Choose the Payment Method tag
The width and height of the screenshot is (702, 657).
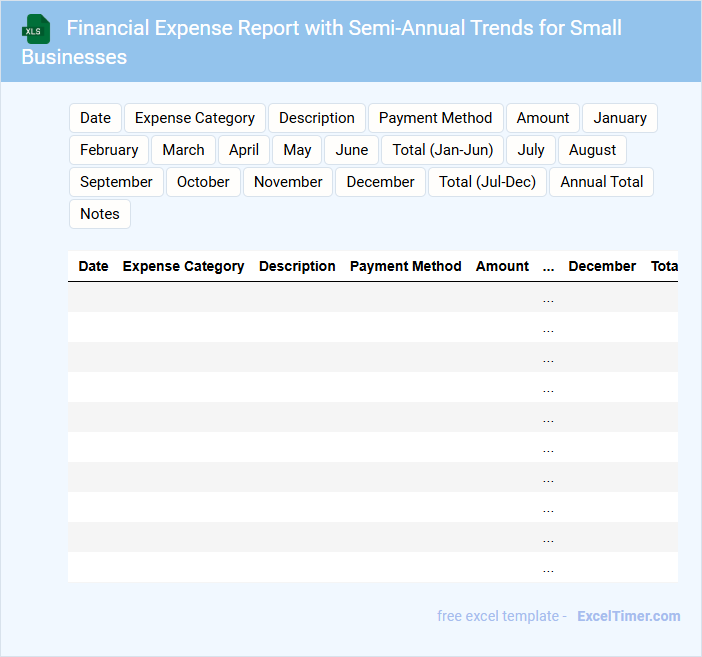[x=435, y=118]
